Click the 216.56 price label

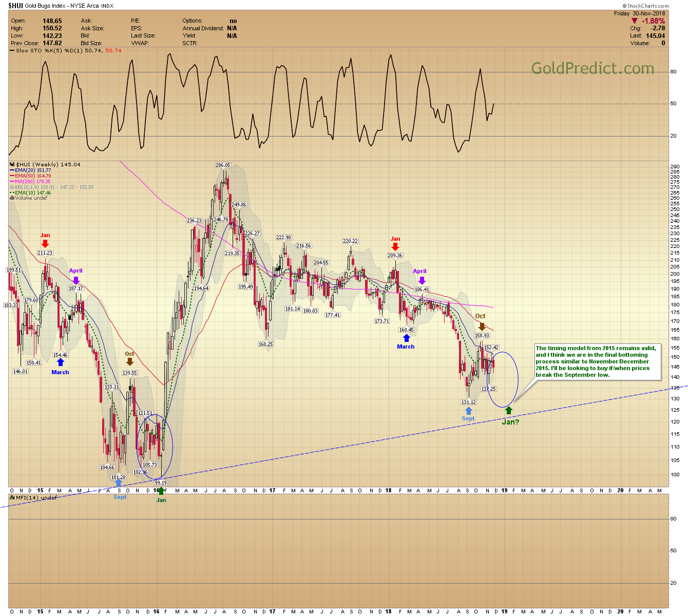coord(304,246)
